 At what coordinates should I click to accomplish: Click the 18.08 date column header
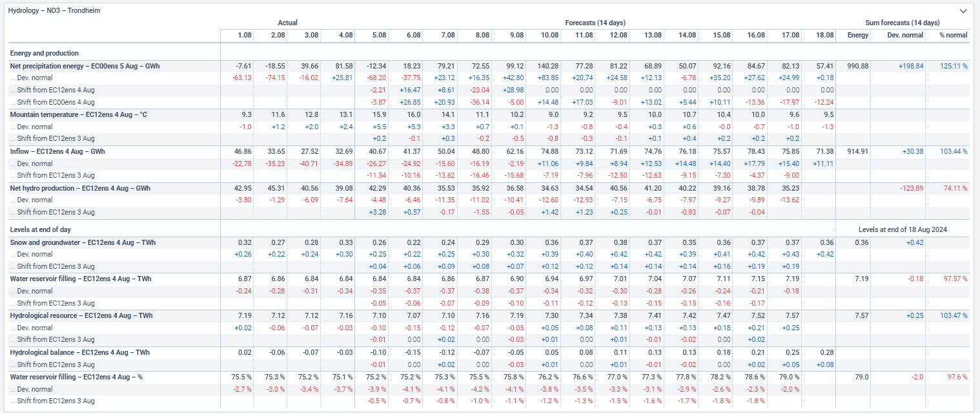[824, 35]
